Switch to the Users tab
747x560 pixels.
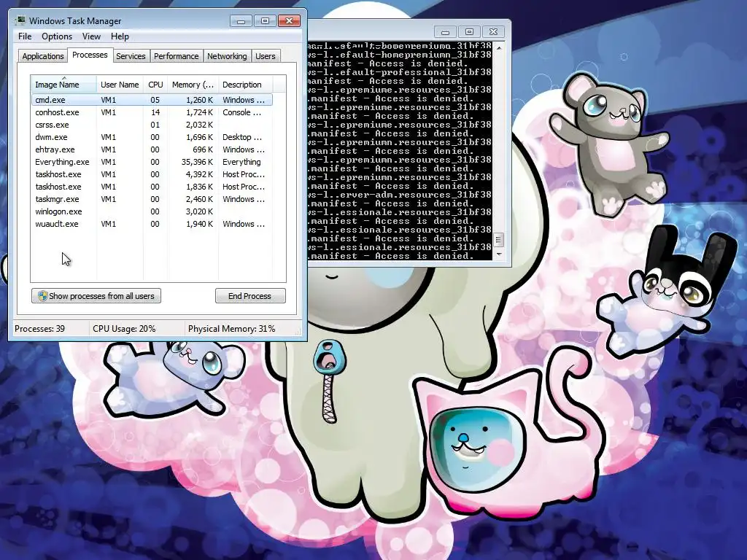pyautogui.click(x=265, y=56)
